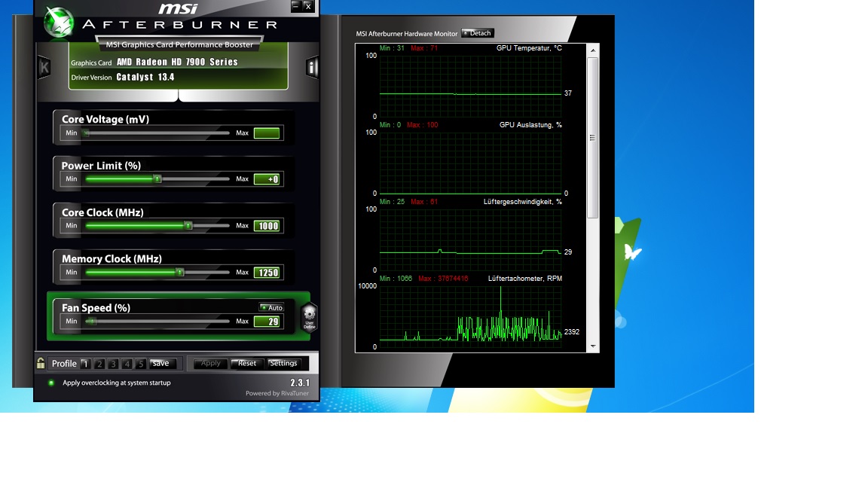Viewport: 868px width, 488px height.
Task: Click the GPU Temperatur graph
Action: (x=470, y=86)
